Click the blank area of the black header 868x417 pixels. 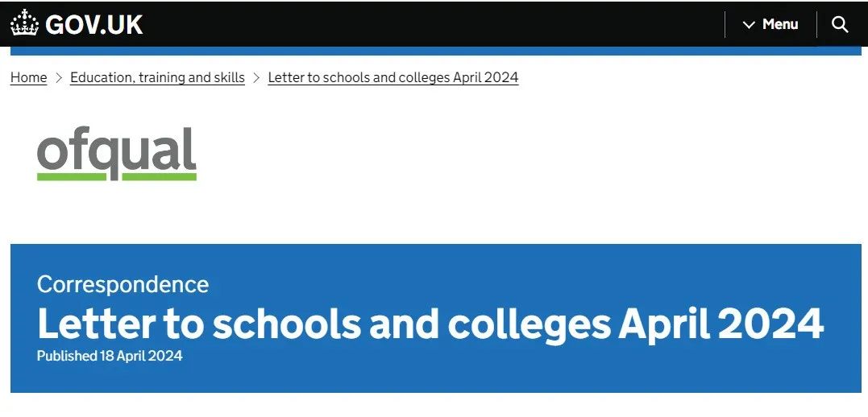tap(432, 24)
